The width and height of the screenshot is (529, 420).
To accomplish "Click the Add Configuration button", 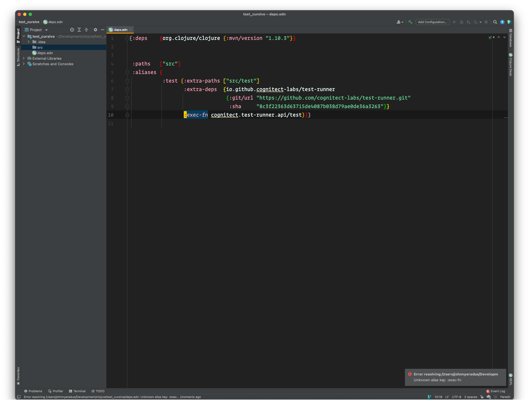I will click(x=432, y=22).
